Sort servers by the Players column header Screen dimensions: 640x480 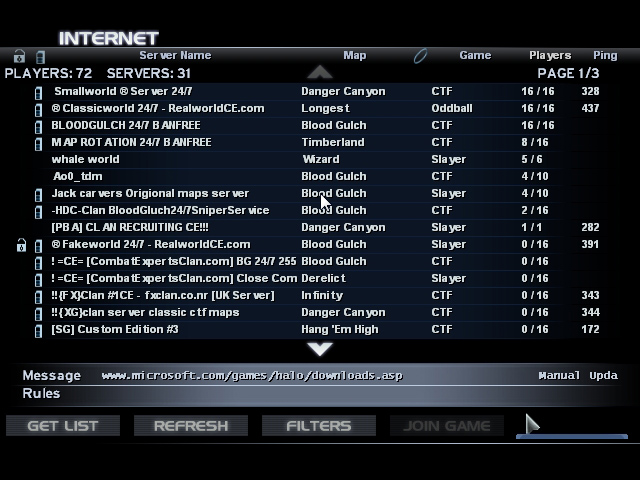(550, 56)
